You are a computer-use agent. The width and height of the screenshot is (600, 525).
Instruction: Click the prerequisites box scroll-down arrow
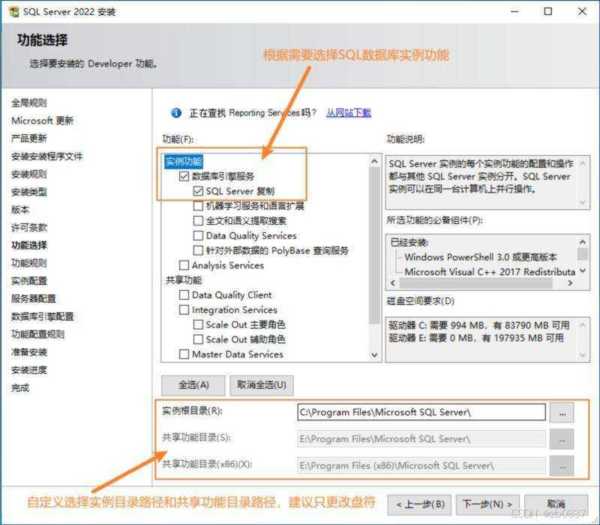click(x=582, y=271)
